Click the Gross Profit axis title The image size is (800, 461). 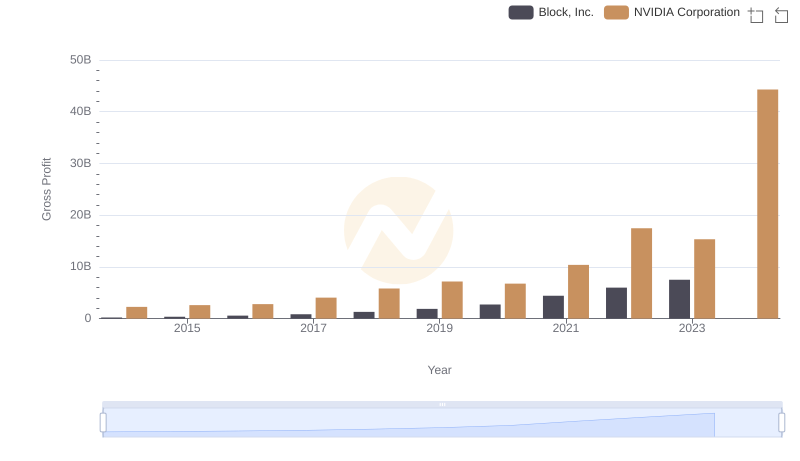point(46,189)
